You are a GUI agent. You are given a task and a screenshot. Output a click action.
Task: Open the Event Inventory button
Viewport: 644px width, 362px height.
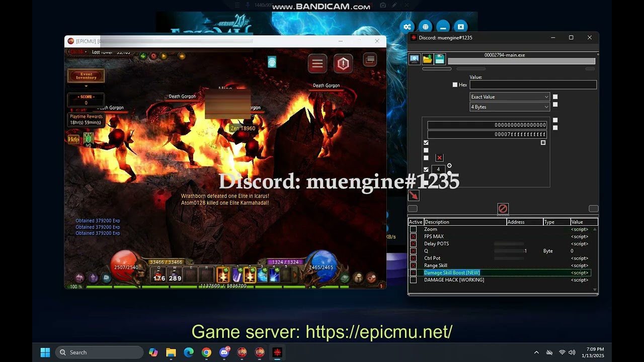click(x=86, y=75)
